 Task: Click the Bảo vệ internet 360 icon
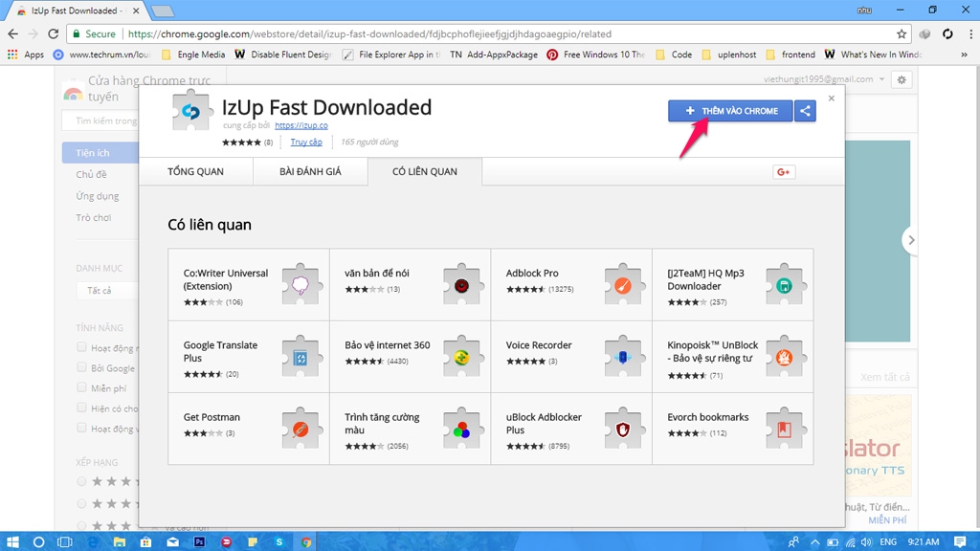click(462, 357)
